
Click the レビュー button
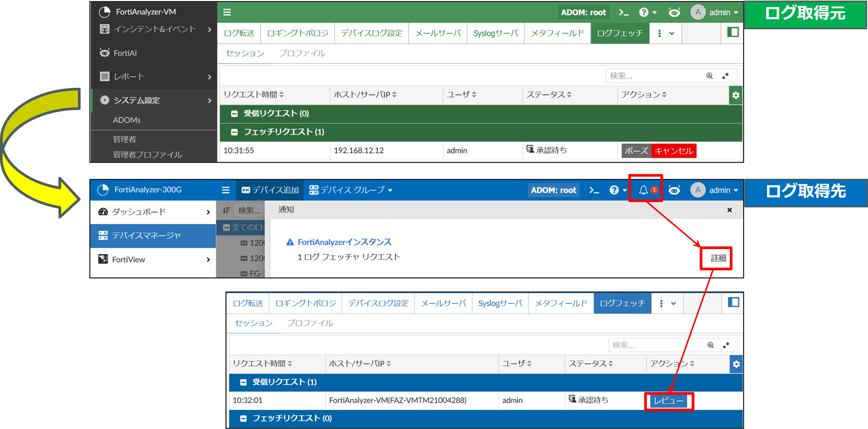[668, 401]
